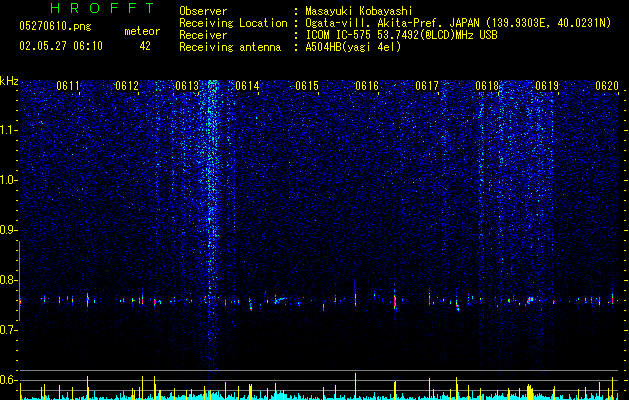629x400 pixels.
Task: Click the 0.7 kHz axis label
Action: [x=9, y=330]
